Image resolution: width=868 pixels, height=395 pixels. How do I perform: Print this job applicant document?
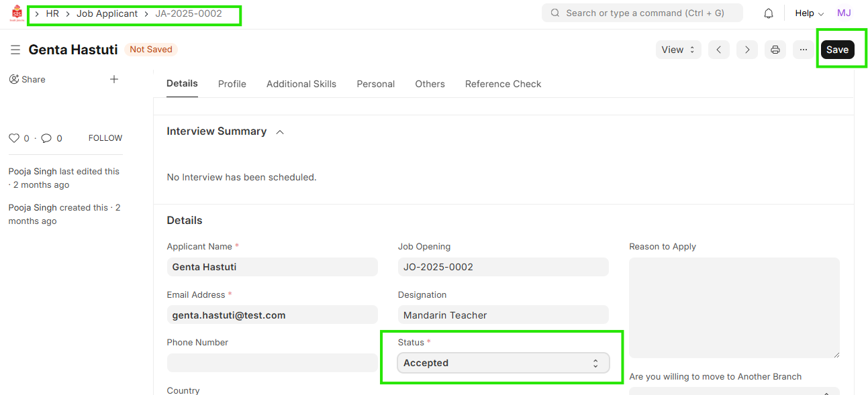click(775, 50)
